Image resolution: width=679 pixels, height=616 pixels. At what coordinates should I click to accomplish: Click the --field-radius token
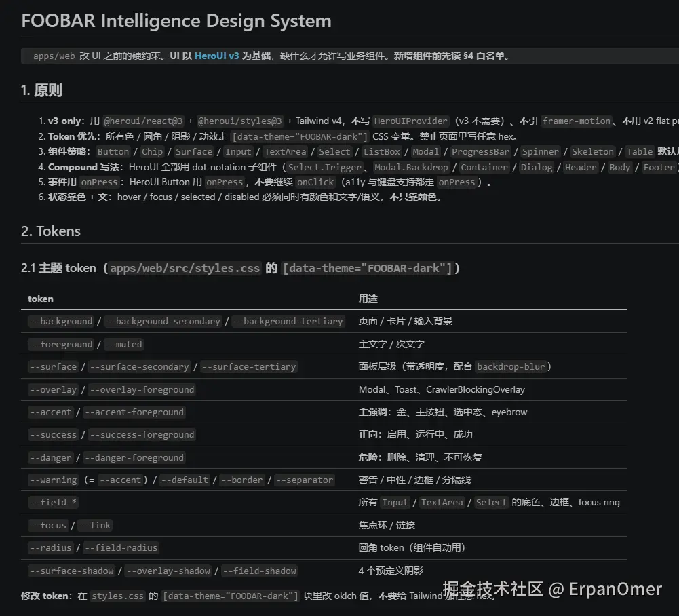pos(121,548)
